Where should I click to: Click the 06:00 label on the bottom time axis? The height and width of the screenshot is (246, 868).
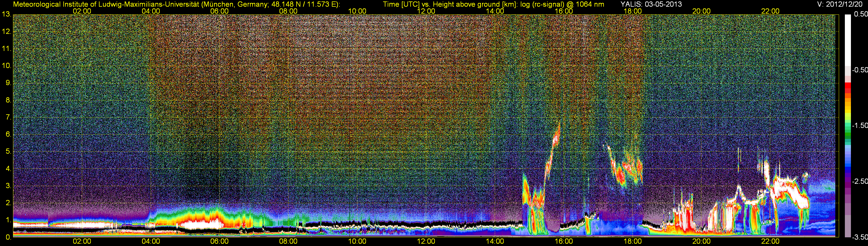click(219, 241)
